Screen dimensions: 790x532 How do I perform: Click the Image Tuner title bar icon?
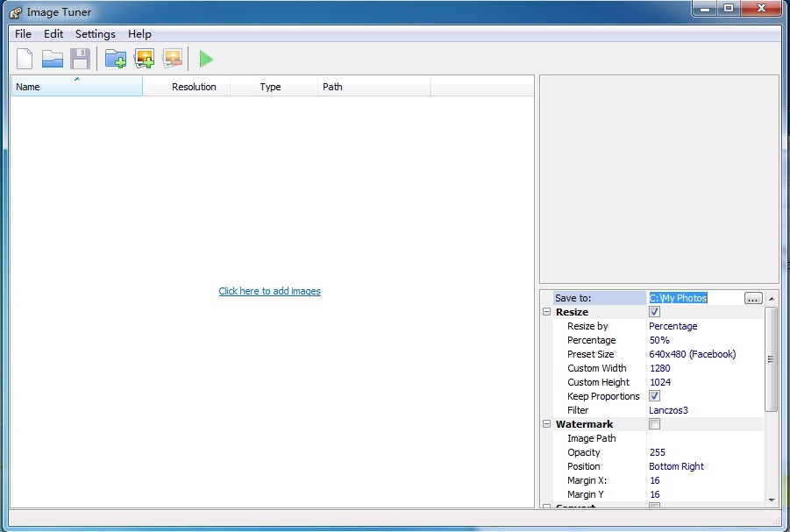click(16, 12)
